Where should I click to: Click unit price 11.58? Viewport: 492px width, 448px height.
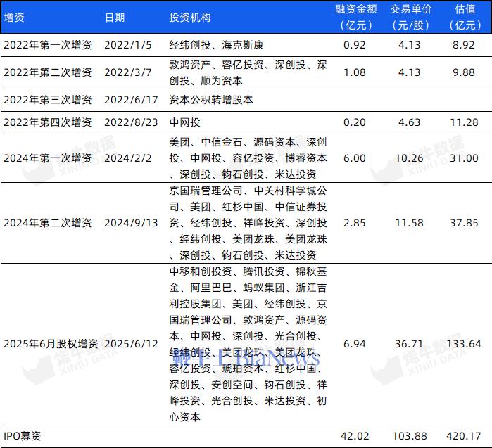click(410, 223)
